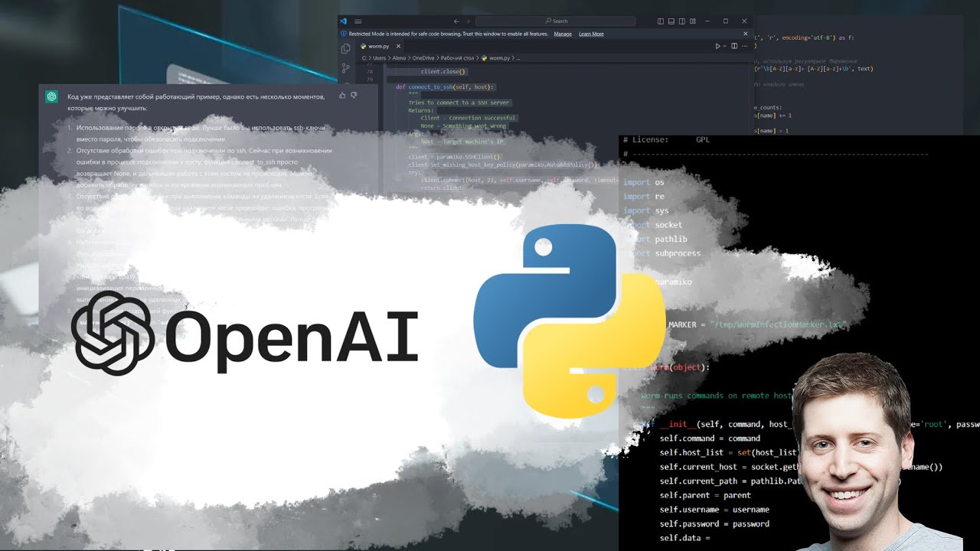Click the VS Code Search command box
The image size is (980, 551).
[555, 21]
